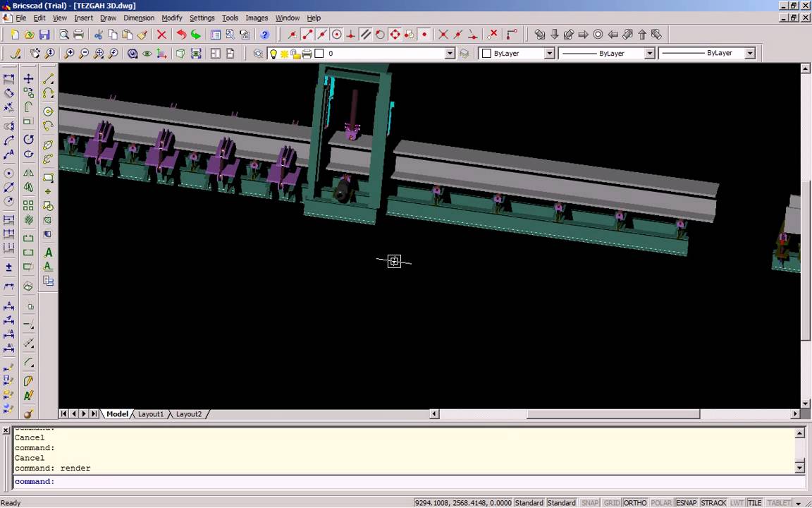Open the File menu
This screenshot has height=508, width=812.
click(x=20, y=18)
